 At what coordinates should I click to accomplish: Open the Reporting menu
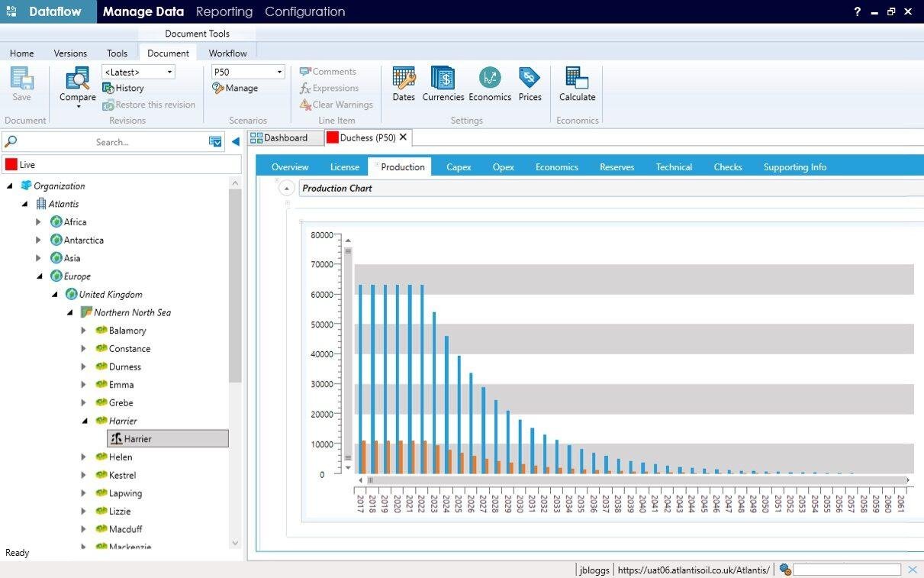pyautogui.click(x=224, y=11)
